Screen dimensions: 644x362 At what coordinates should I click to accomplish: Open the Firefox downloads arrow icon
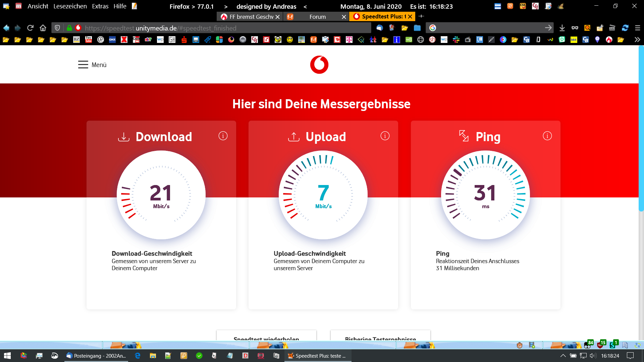click(562, 28)
